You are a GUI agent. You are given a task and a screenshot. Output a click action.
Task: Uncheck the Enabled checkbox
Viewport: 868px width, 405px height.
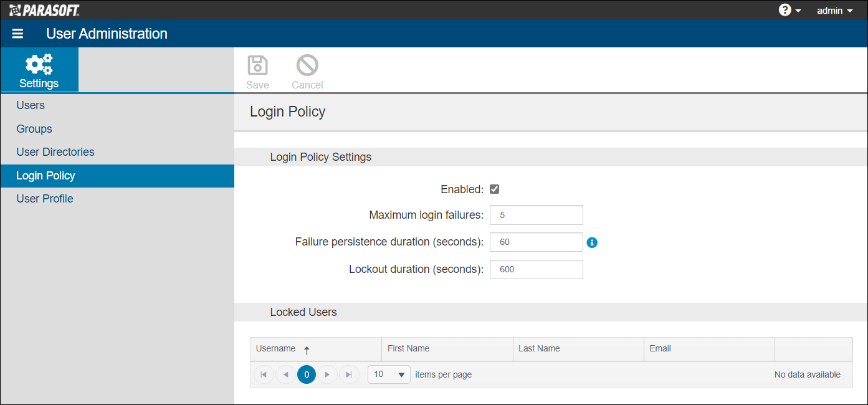click(495, 189)
